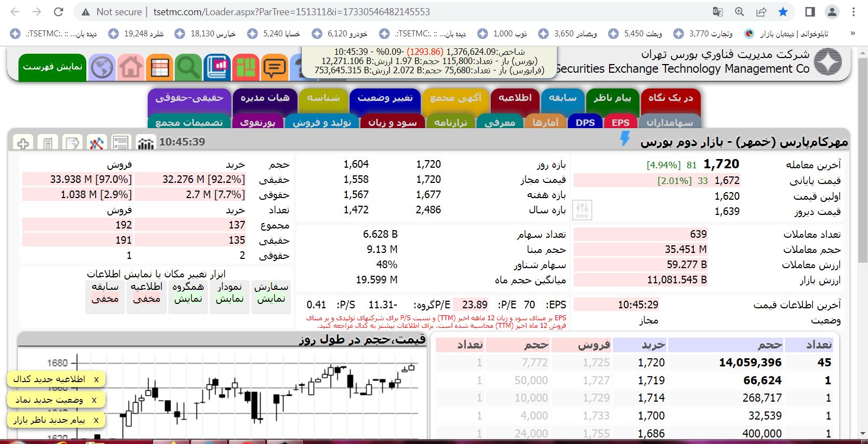Close the اطلاعیه جدید کدال notification
Viewport: 868px width, 444px height.
click(96, 379)
